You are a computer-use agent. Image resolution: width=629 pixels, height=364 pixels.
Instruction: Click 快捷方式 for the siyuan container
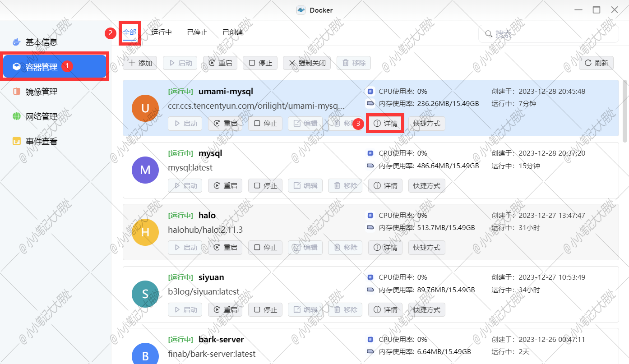click(x=427, y=309)
